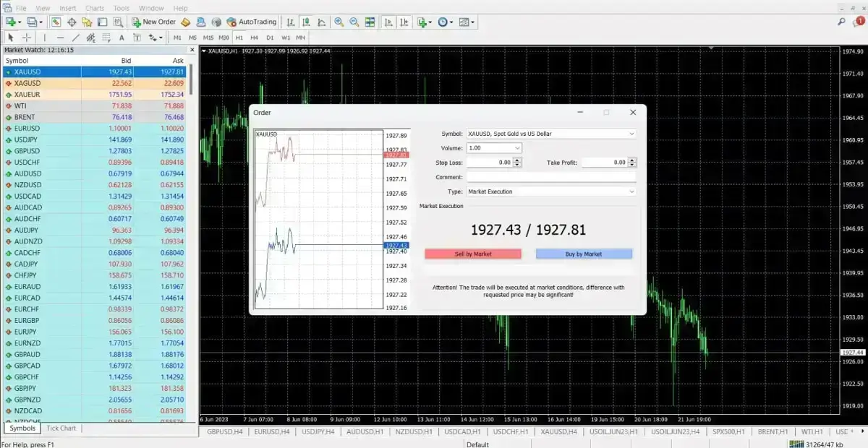The width and height of the screenshot is (868, 448).
Task: Click the Zoom In magnifier icon
Action: (339, 22)
